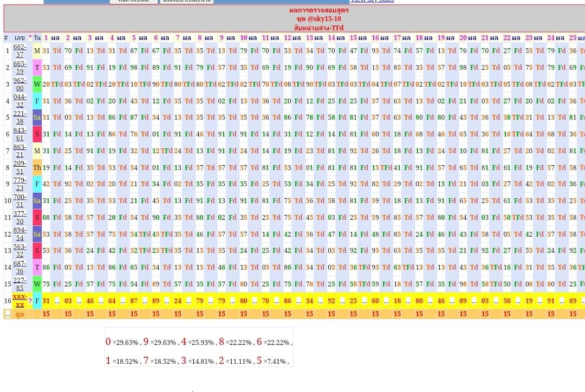
Task: Select the 209-51 result in row 8
Action: [19, 167]
